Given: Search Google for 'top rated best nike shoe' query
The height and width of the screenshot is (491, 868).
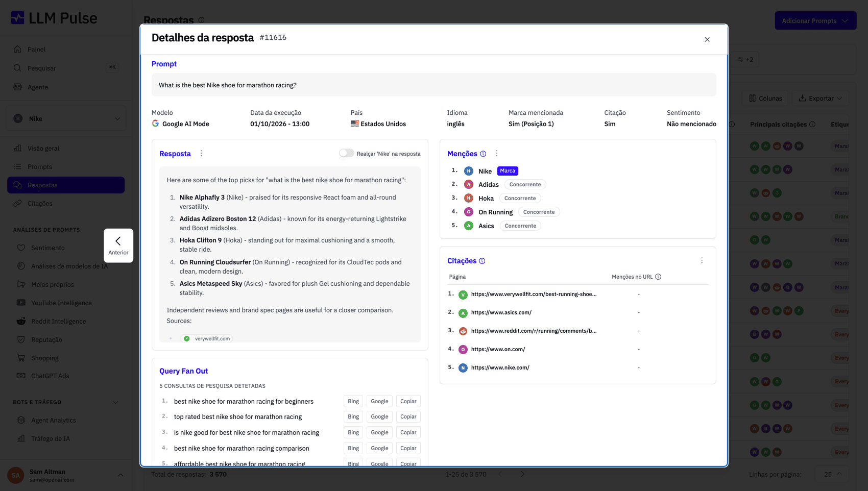Looking at the screenshot, I should [379, 416].
